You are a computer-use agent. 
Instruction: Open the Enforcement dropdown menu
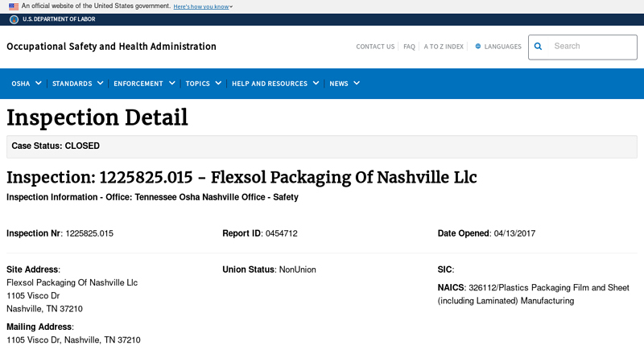(x=144, y=84)
